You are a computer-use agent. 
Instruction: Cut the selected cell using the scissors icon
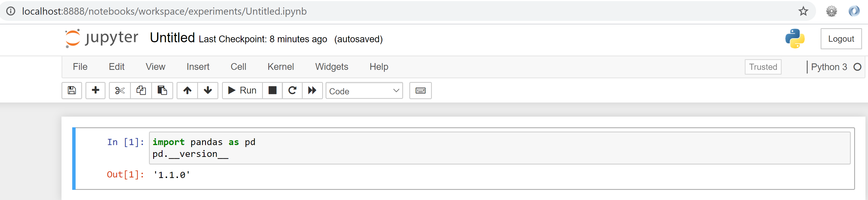pos(120,91)
